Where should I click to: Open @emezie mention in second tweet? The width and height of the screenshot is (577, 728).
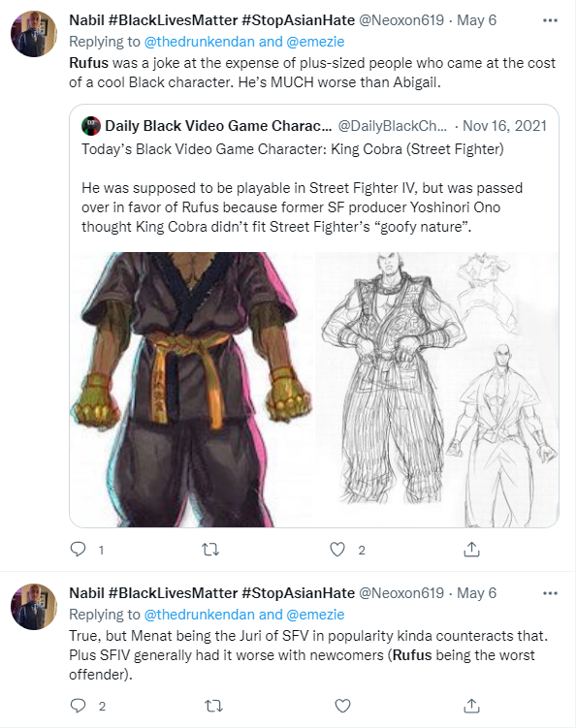point(315,615)
